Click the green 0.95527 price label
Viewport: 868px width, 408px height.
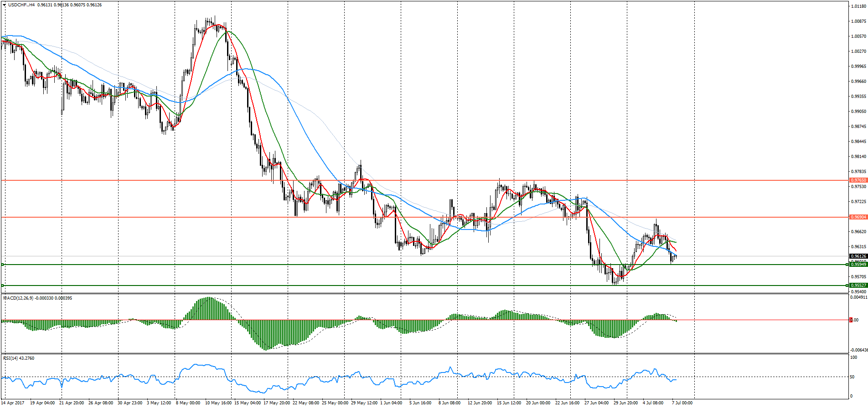[858, 286]
